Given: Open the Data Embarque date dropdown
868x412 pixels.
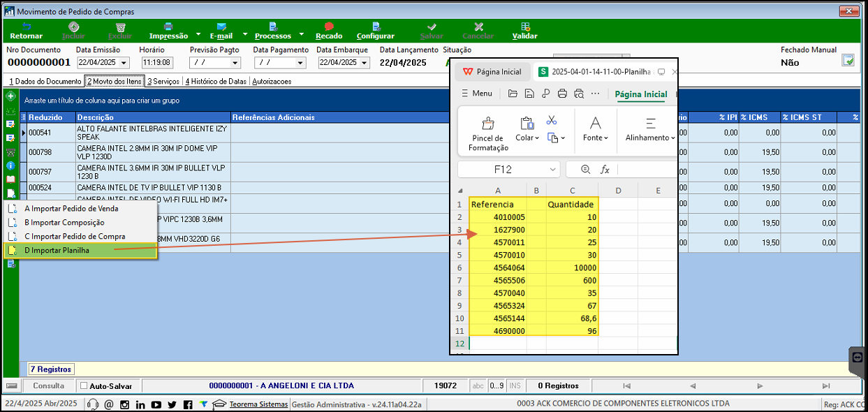Looking at the screenshot, I should click(x=364, y=63).
